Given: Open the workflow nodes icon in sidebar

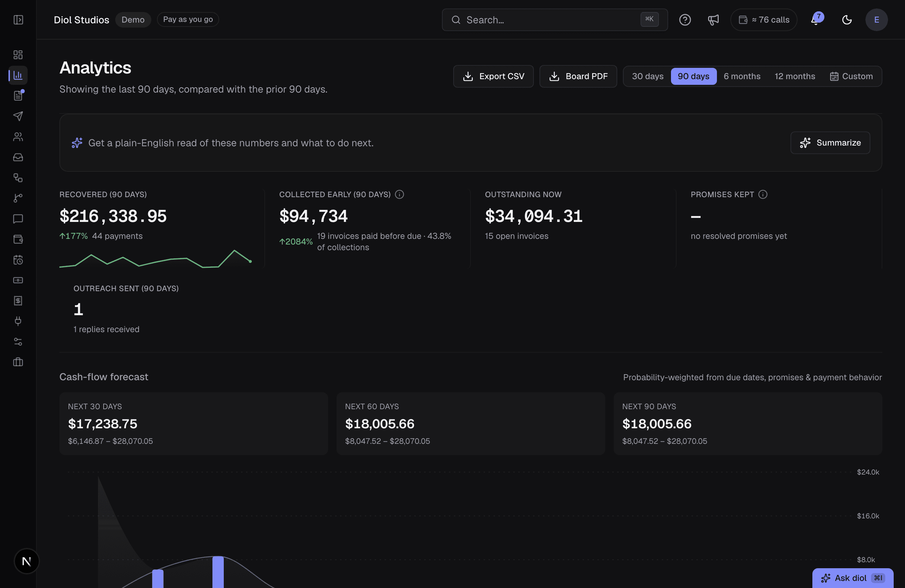Looking at the screenshot, I should click(x=18, y=178).
